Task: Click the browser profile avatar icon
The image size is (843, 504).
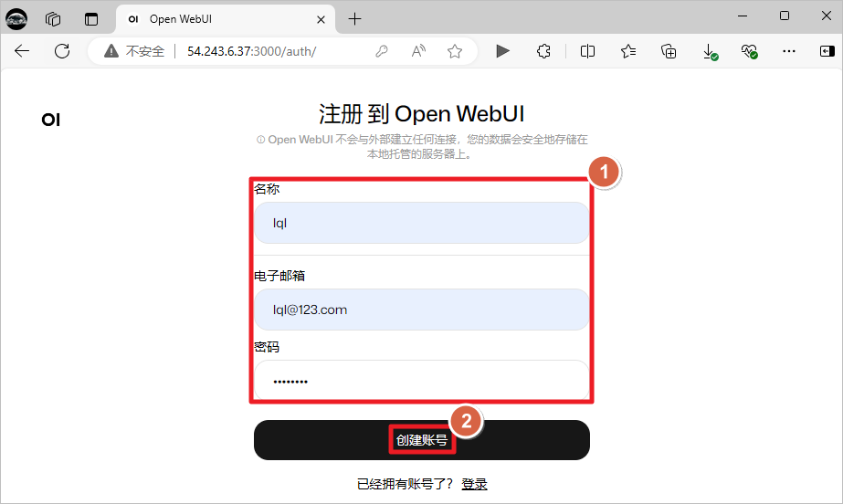Action: pyautogui.click(x=16, y=19)
